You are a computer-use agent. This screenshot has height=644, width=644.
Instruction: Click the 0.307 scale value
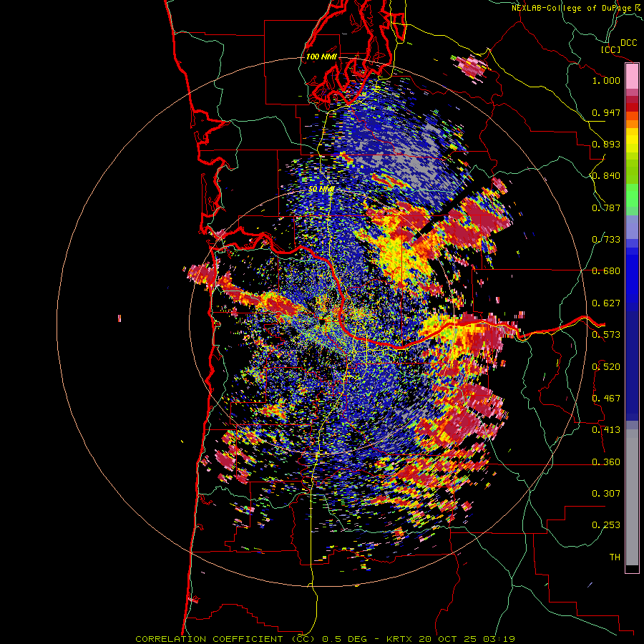coord(606,494)
